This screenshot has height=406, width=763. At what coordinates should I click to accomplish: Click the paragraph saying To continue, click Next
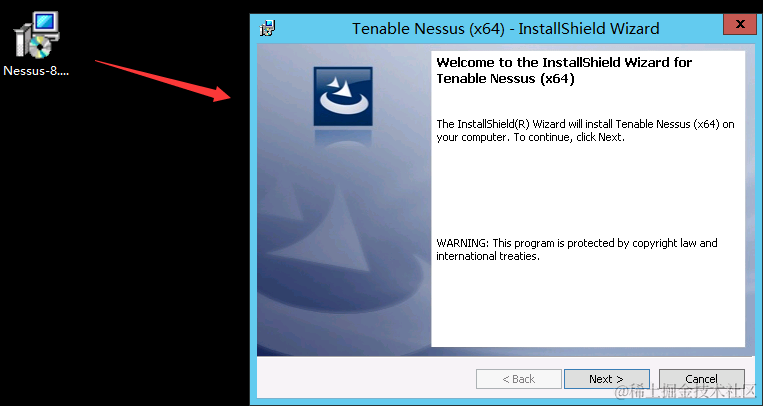tap(585, 130)
